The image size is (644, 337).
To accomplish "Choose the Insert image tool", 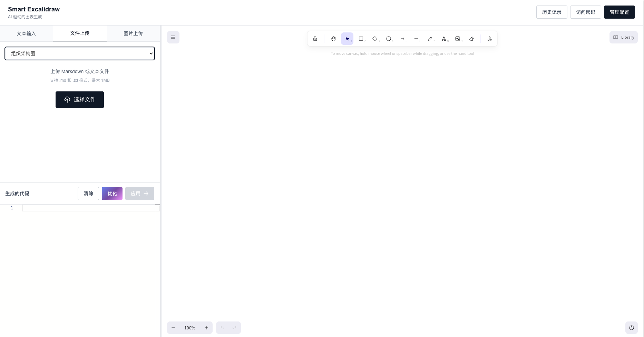I will tap(458, 39).
